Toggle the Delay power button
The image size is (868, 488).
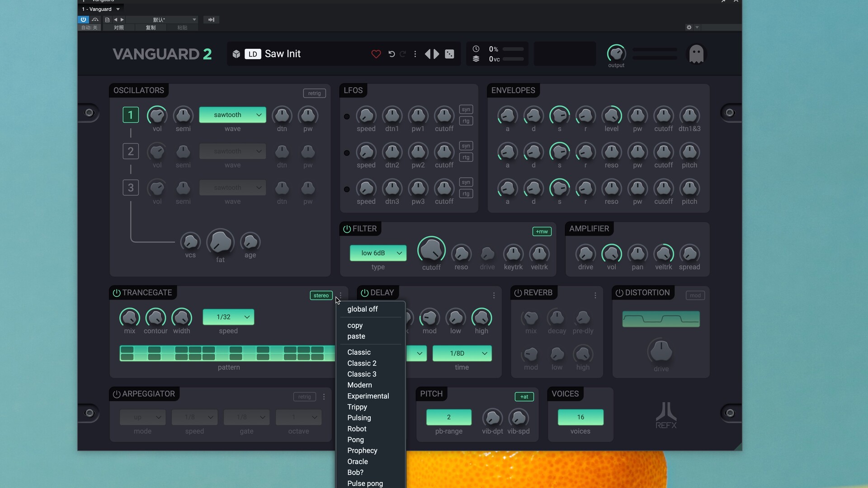[x=365, y=293]
